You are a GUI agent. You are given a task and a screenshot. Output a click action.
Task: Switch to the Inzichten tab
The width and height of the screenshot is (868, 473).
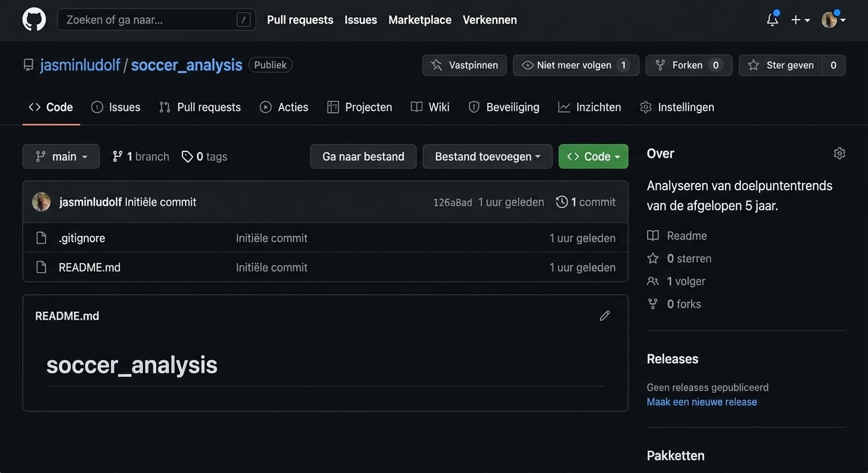click(x=589, y=107)
